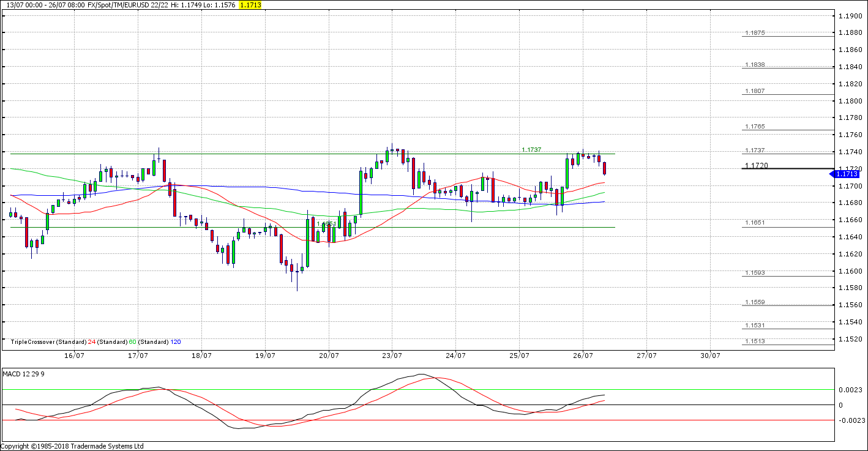Click the Trademade Systems copyright text
This screenshot has height=451, width=868.
pos(72,446)
